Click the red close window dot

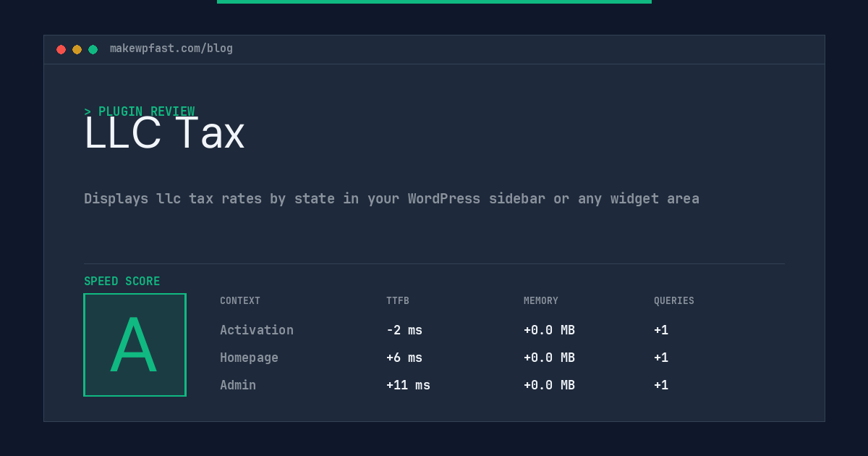pyautogui.click(x=61, y=49)
